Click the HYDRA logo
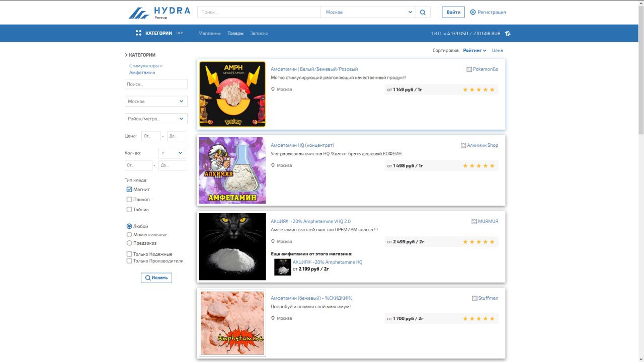Image resolution: width=644 pixels, height=362 pixels. coord(159,12)
